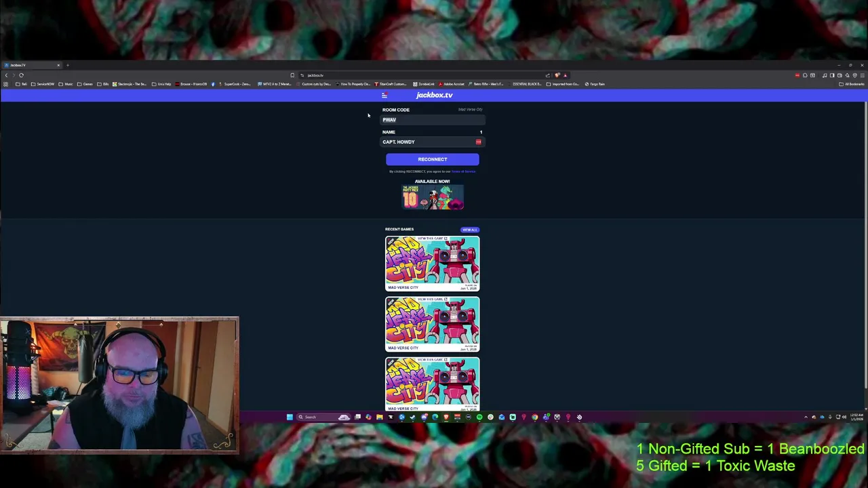
Task: Click the red icon in name field
Action: (478, 142)
